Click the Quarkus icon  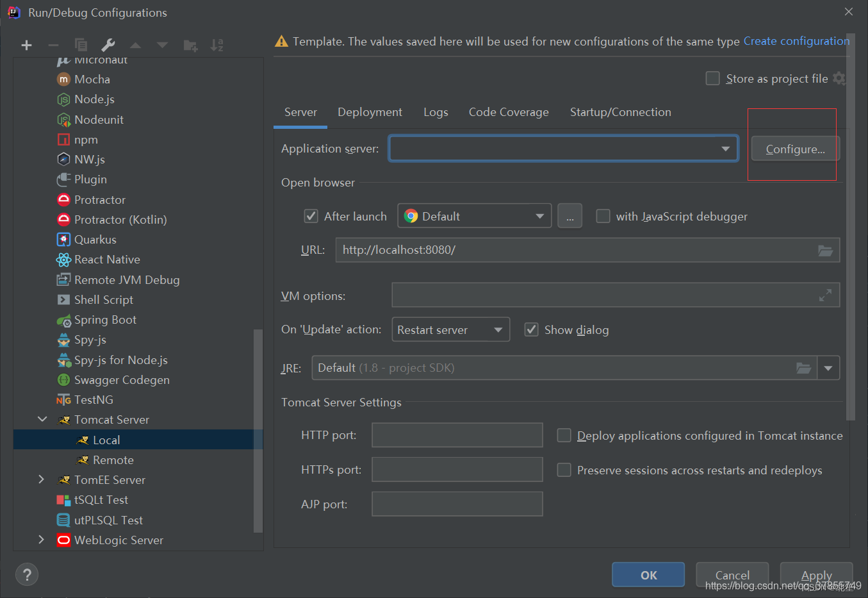point(63,240)
